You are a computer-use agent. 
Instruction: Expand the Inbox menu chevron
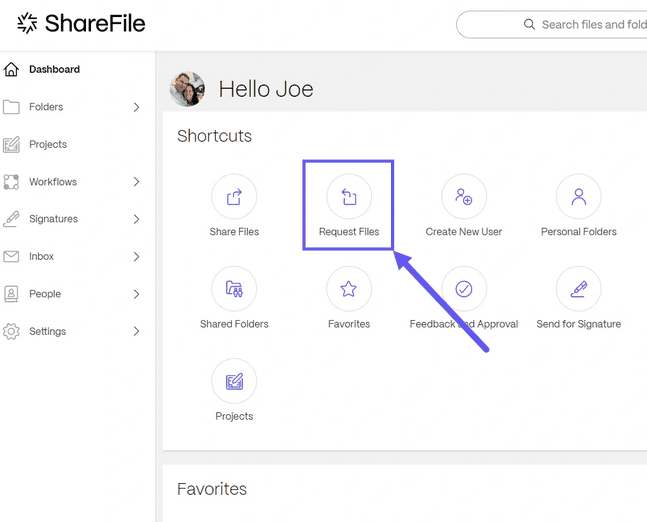pos(137,257)
